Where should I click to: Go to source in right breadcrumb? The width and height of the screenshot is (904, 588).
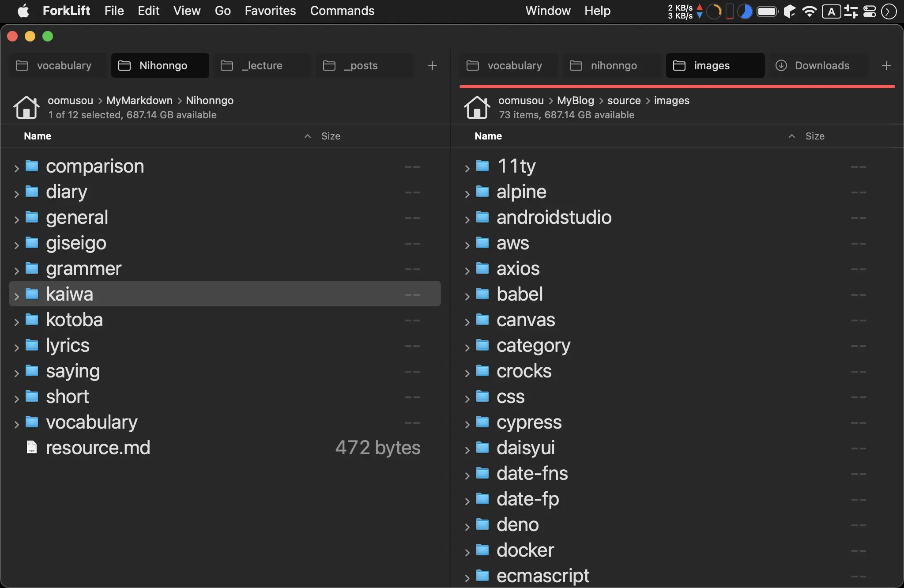[624, 101]
